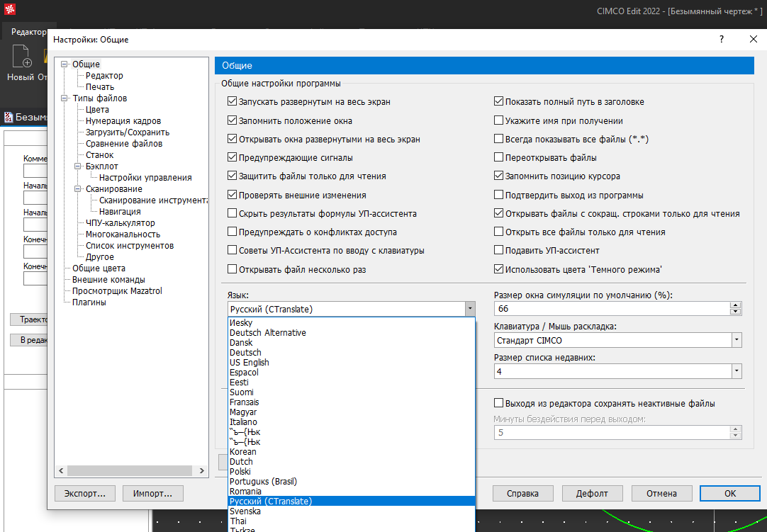Enable 'Скрыть результаты формулы УП-ассистента'

tap(233, 214)
